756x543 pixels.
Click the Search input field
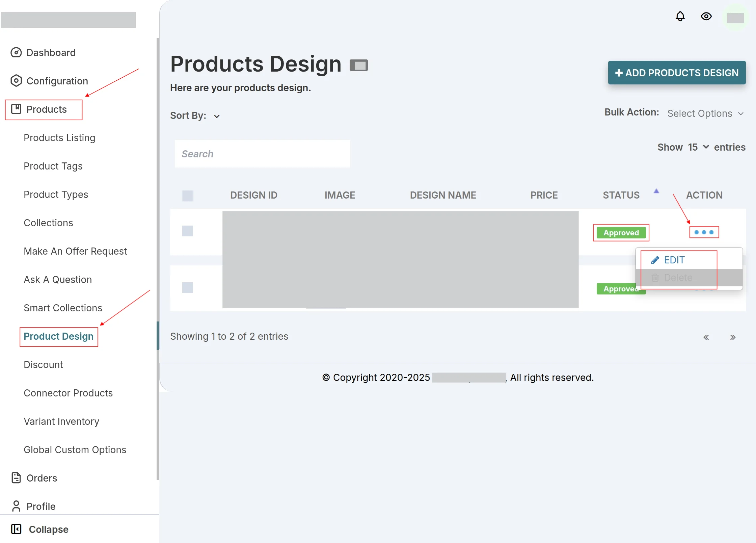[x=262, y=154]
